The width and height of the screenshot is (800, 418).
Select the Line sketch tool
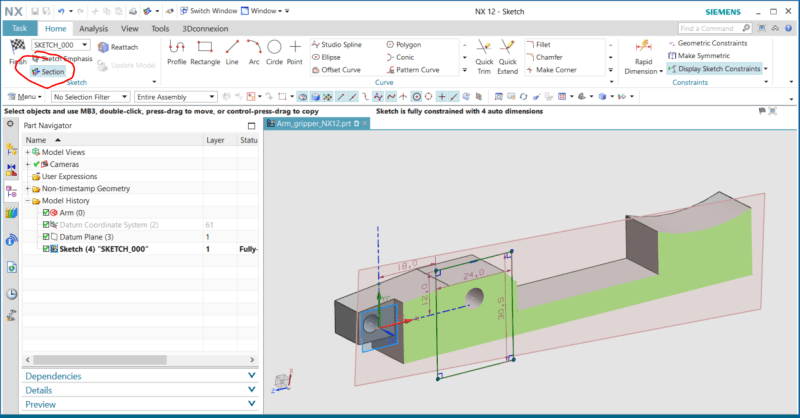pos(232,53)
